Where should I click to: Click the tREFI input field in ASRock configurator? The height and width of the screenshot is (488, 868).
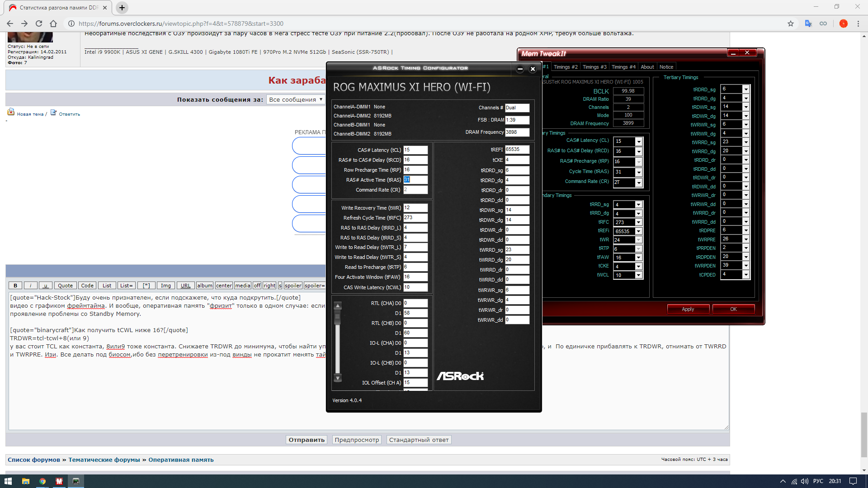point(517,150)
